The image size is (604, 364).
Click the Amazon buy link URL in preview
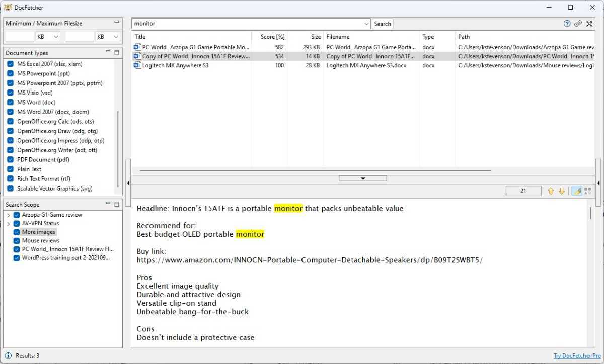coord(310,260)
